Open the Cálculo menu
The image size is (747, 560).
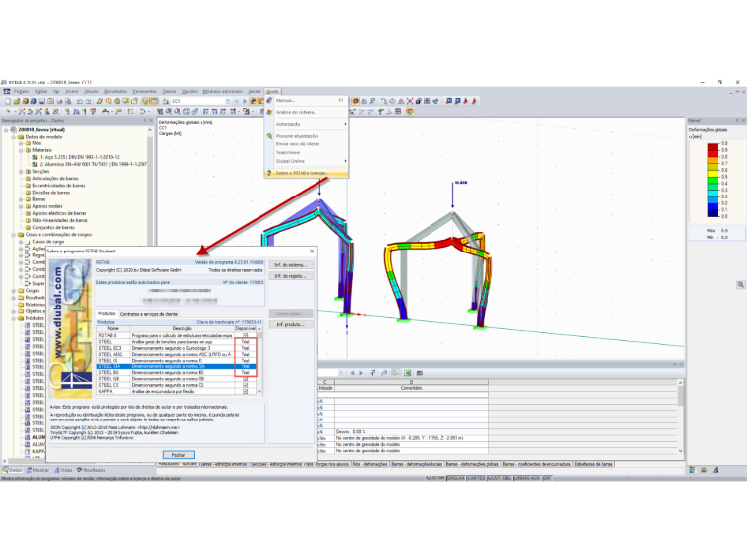pos(91,92)
